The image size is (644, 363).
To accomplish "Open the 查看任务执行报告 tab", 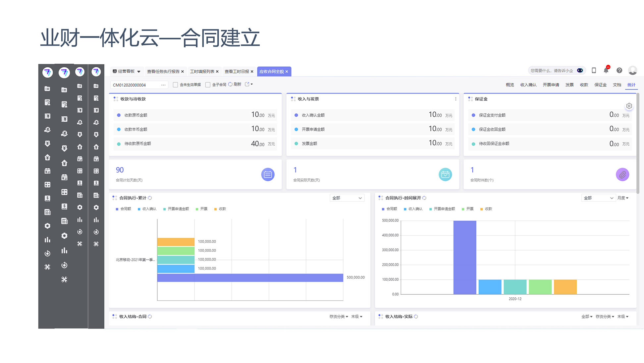I will coord(163,71).
